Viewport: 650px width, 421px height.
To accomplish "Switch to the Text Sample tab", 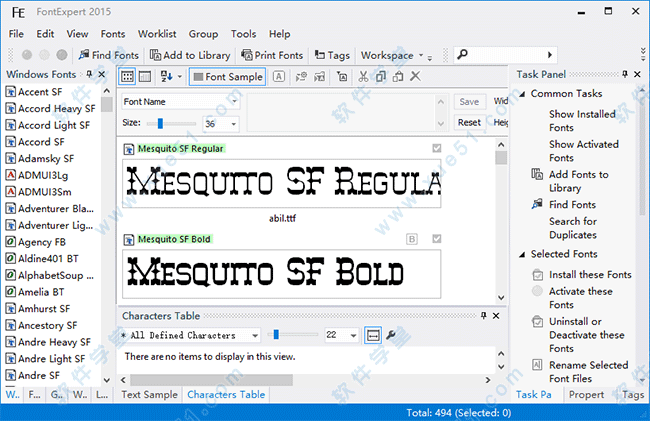I will pyautogui.click(x=149, y=394).
